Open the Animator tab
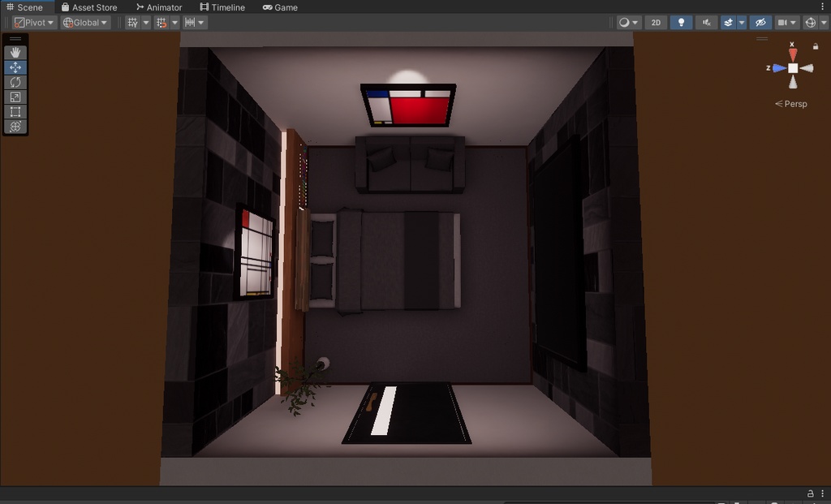The width and height of the screenshot is (831, 504). coord(159,7)
